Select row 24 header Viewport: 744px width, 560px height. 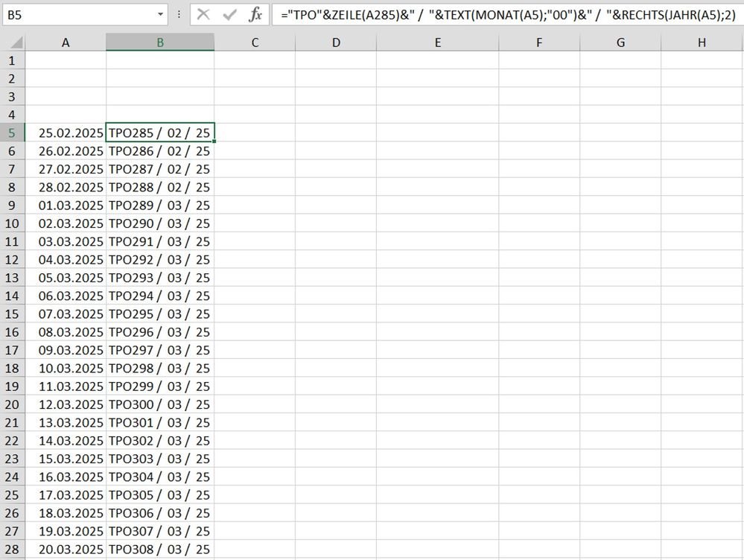click(13, 477)
